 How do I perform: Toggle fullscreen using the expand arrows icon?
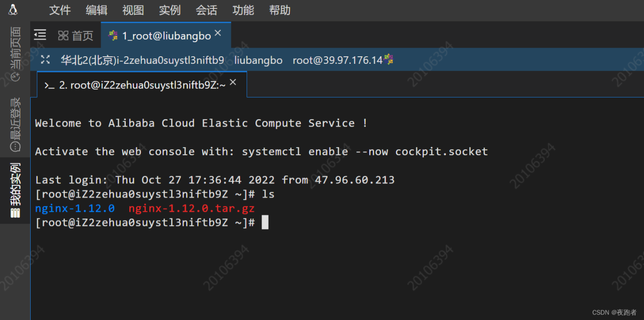[x=45, y=60]
